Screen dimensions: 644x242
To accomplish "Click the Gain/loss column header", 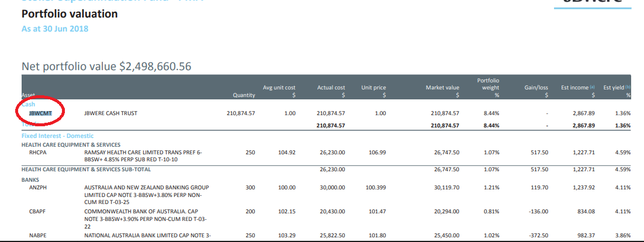I will point(535,88).
